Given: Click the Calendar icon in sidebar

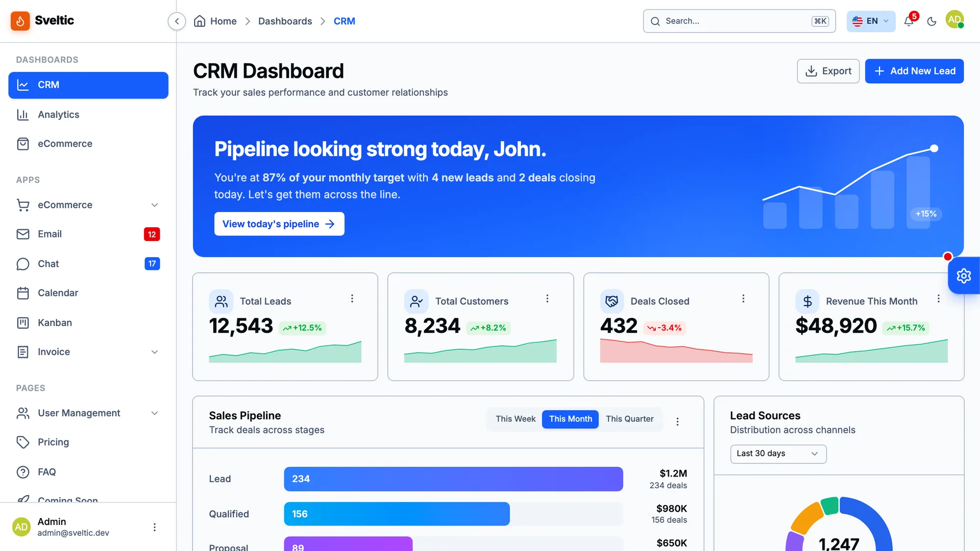Looking at the screenshot, I should click(x=23, y=293).
